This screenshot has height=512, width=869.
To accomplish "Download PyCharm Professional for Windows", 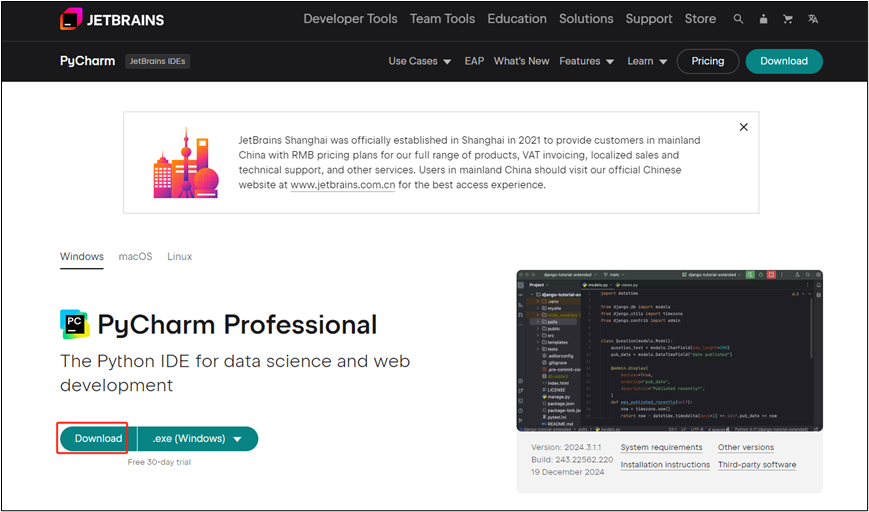I will pos(98,438).
